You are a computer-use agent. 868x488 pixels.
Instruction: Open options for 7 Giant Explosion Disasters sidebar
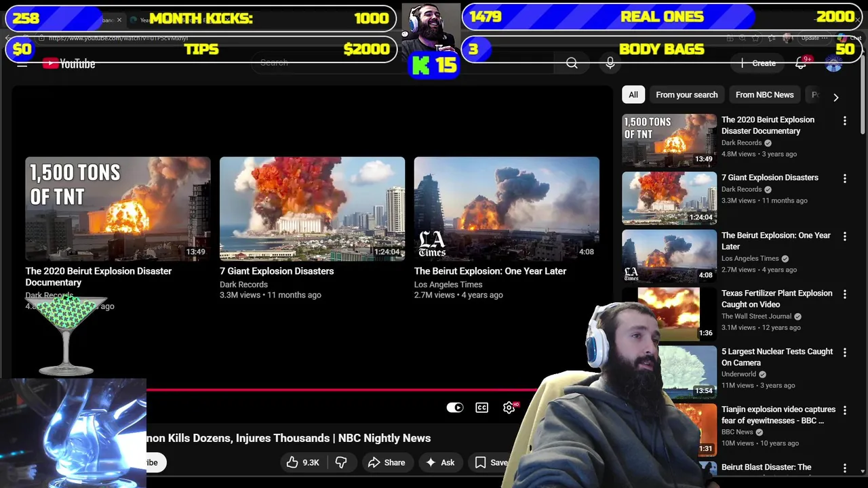[x=844, y=178]
